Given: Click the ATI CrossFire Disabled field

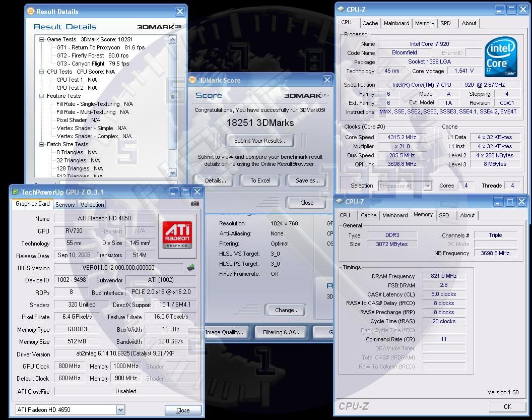Looking at the screenshot, I should 125,391.
